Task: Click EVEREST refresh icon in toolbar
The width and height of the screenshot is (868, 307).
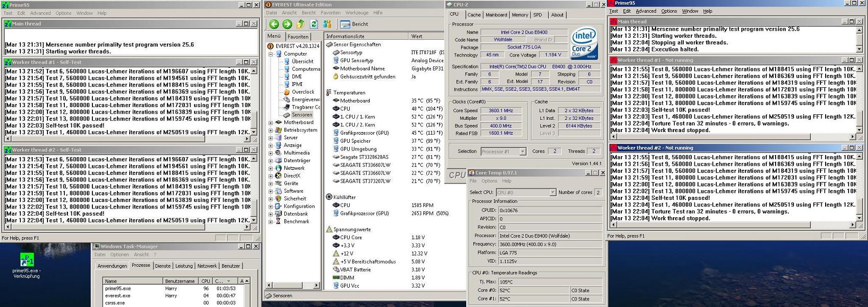Action: 314,24
